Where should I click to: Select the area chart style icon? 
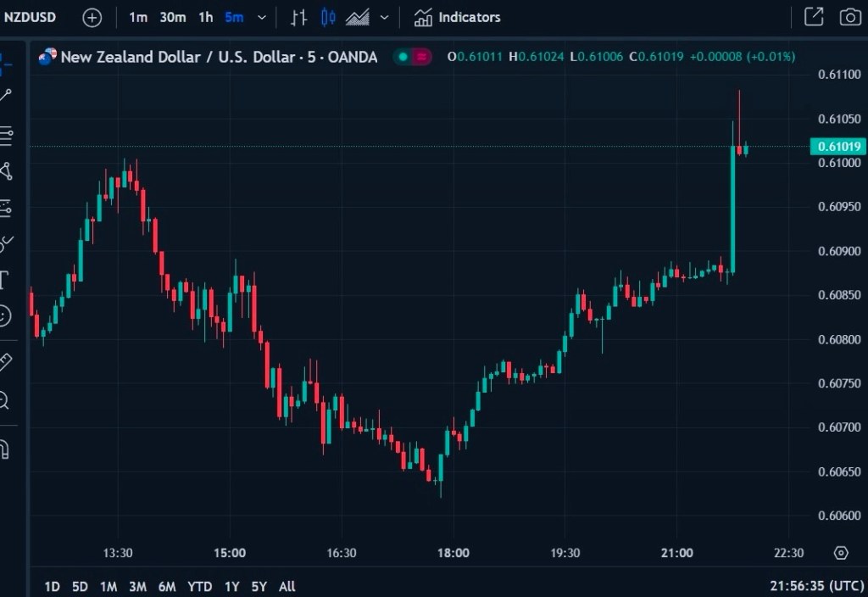pyautogui.click(x=358, y=17)
